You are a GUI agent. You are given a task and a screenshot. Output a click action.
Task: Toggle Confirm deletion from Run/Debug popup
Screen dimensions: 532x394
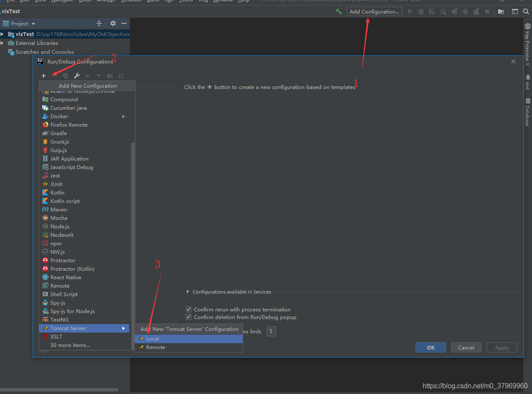[188, 317]
